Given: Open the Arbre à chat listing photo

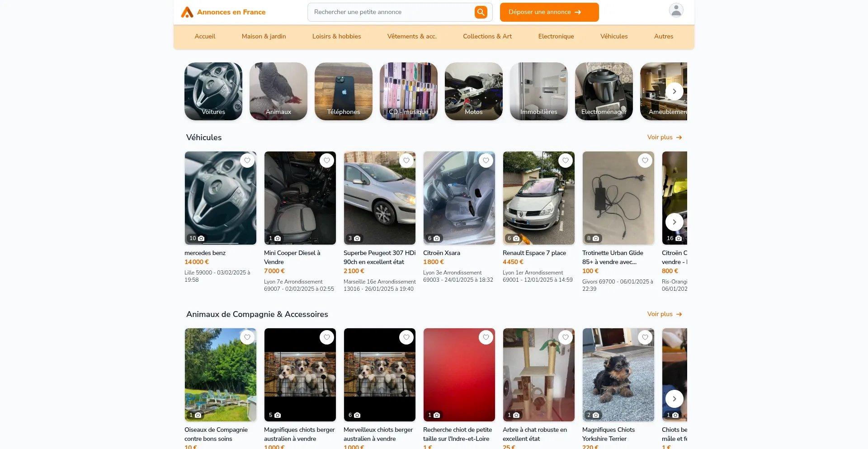Looking at the screenshot, I should (x=539, y=375).
